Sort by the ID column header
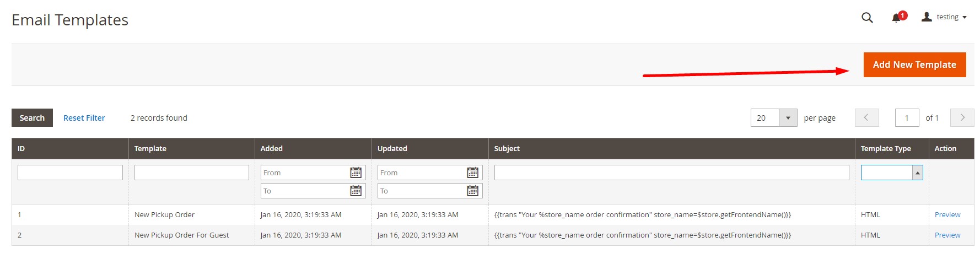 pyautogui.click(x=21, y=148)
